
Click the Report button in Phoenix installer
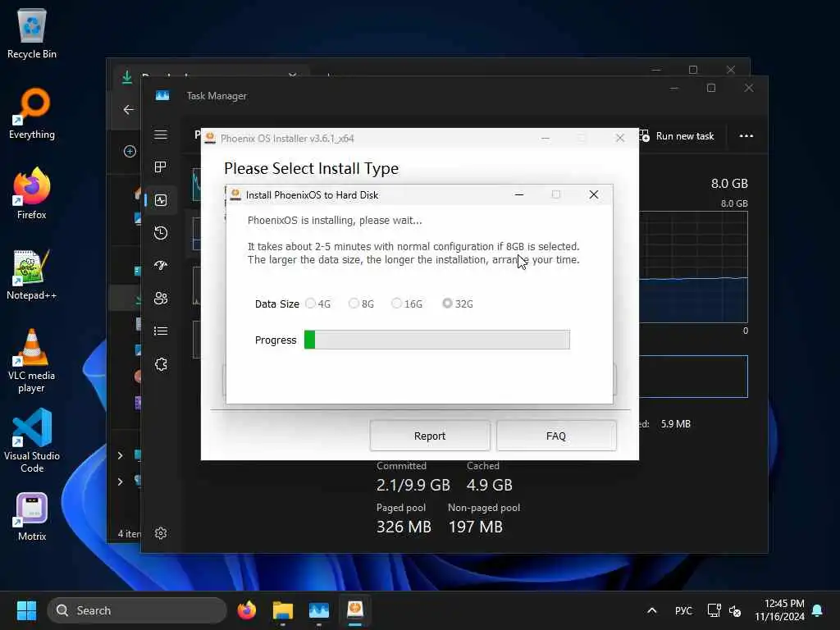coord(430,436)
